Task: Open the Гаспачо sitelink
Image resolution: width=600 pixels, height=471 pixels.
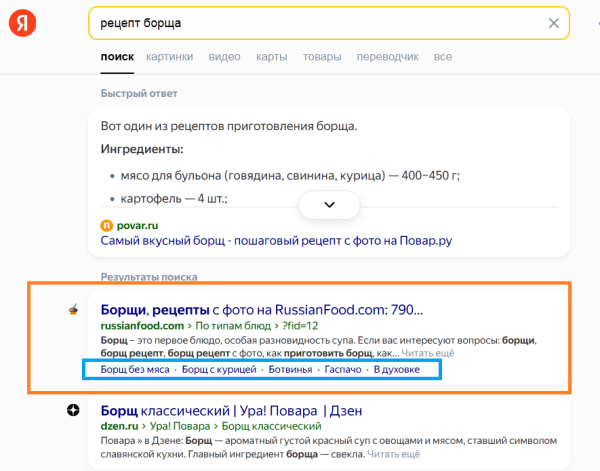Action: 343,369
